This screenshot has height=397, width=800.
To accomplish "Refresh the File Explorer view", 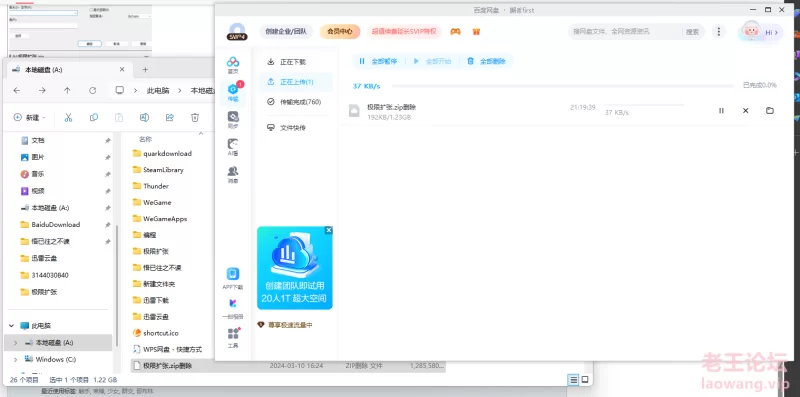I will point(92,90).
